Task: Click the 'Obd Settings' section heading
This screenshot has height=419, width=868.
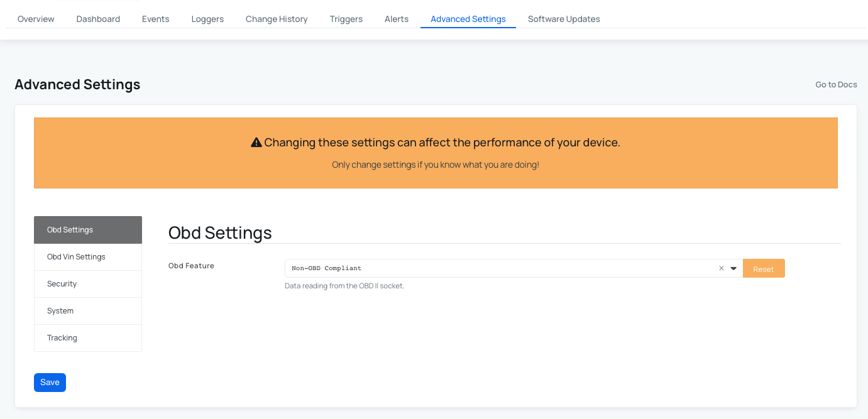Action: tap(220, 232)
